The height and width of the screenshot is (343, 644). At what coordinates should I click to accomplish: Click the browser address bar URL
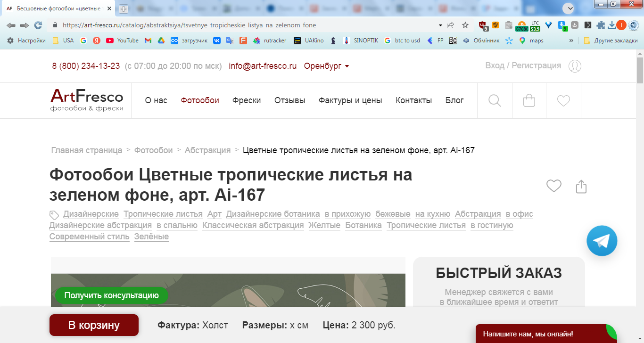coord(189,25)
